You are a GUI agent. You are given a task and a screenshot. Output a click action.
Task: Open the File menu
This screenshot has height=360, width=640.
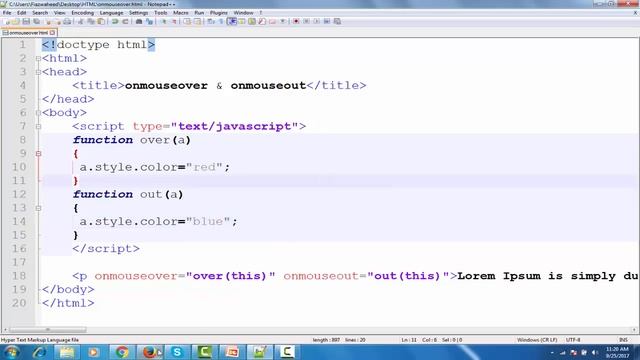click(7, 13)
